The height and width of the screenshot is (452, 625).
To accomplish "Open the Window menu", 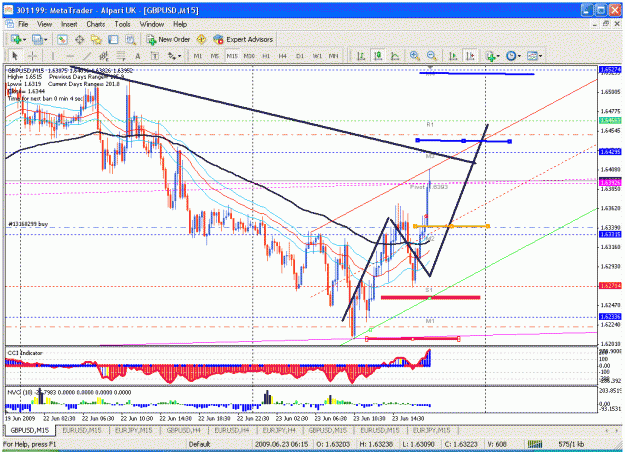I will 152,24.
